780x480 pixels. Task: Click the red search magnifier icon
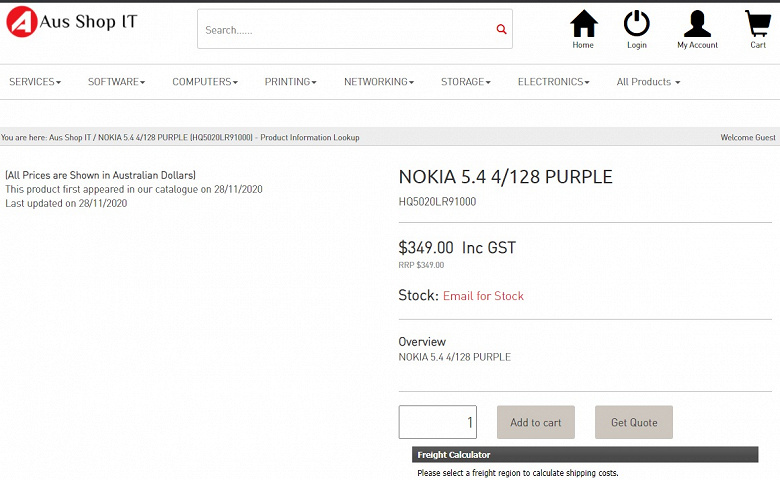pyautogui.click(x=501, y=30)
